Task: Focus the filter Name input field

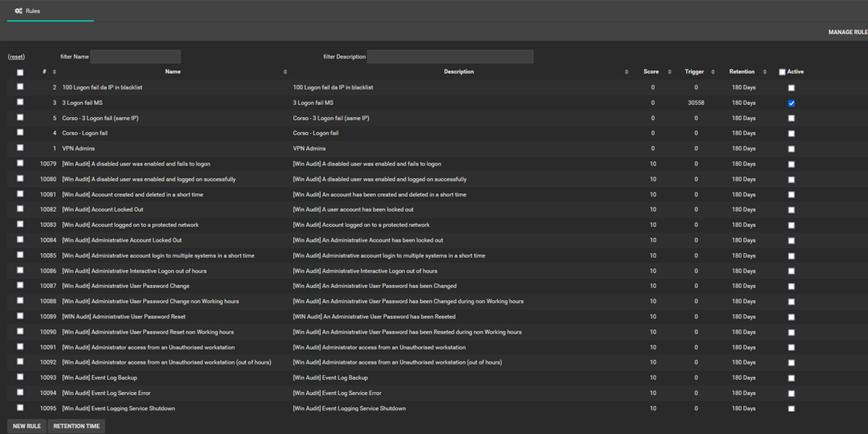Action: (x=135, y=56)
